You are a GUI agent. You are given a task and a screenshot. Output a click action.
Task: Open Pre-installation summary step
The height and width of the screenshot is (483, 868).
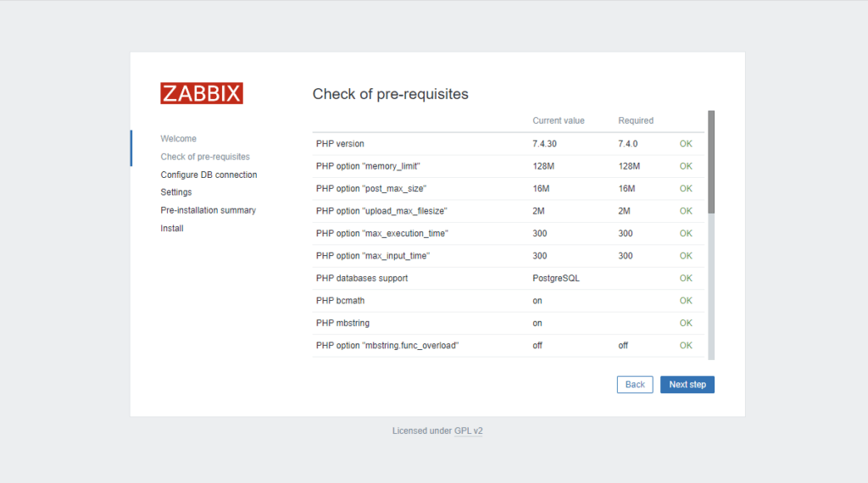point(208,210)
